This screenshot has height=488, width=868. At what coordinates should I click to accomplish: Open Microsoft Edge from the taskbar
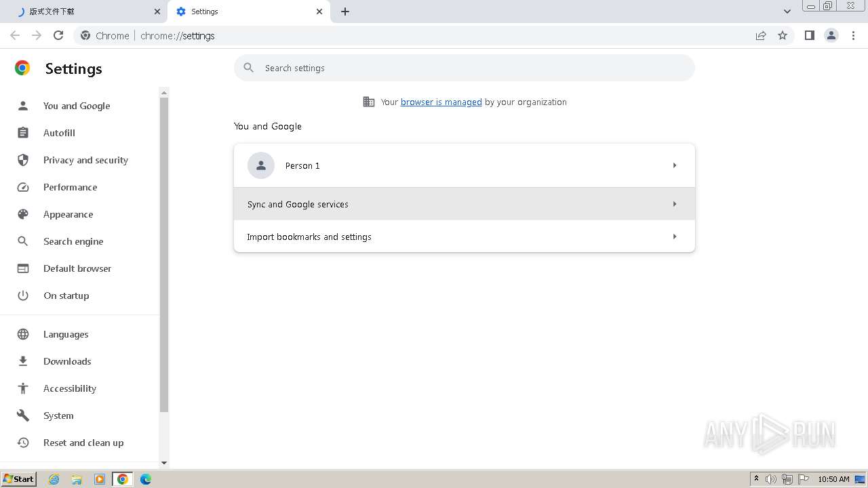146,479
